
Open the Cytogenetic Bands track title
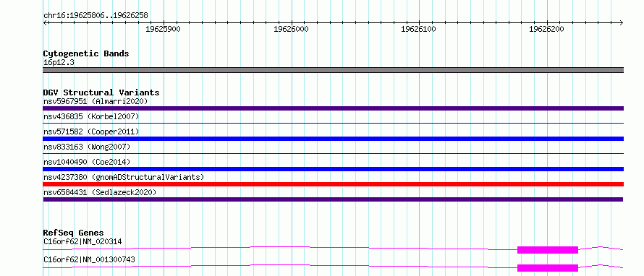(x=86, y=53)
